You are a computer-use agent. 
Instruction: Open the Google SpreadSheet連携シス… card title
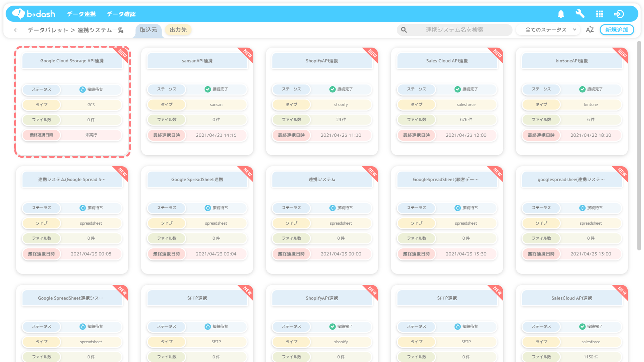72,298
